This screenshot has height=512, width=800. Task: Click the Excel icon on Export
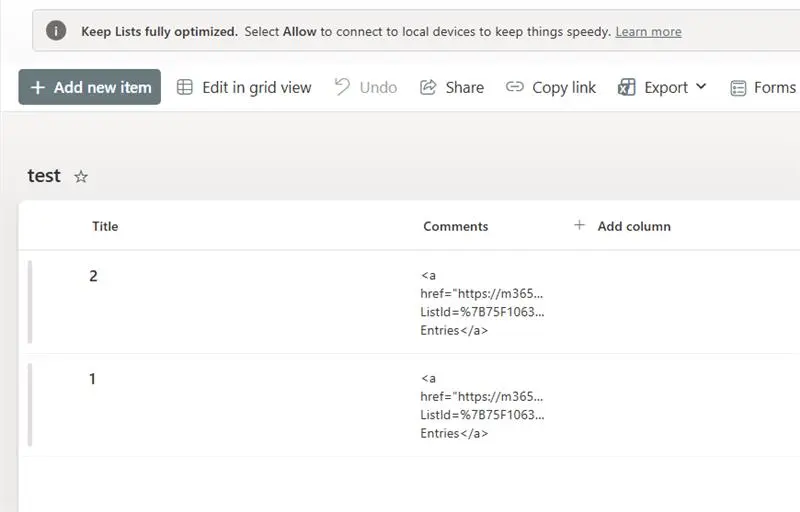[626, 88]
